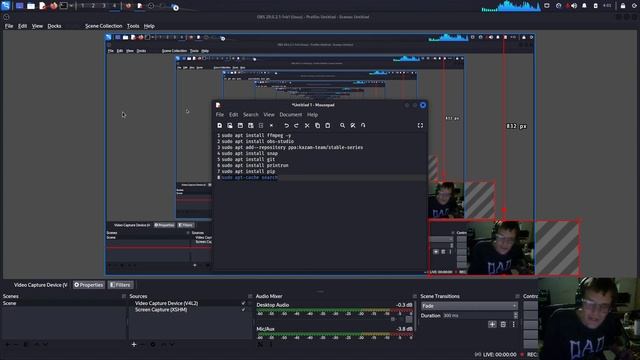Remove transition with trash icon
640x360 pixels.
(503, 324)
